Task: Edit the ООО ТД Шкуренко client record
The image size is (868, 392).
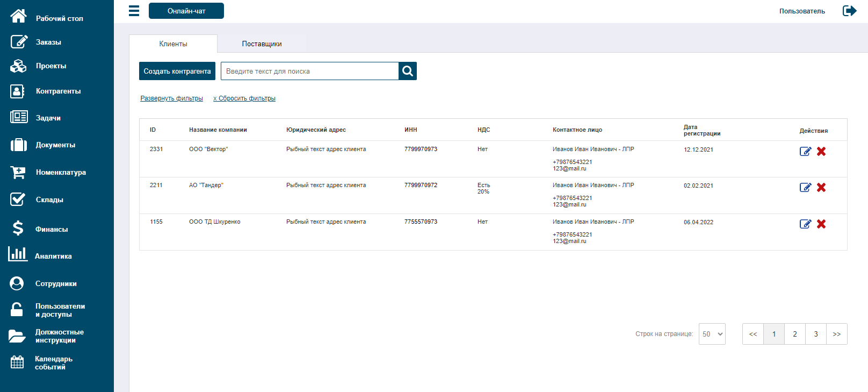Action: pyautogui.click(x=805, y=224)
